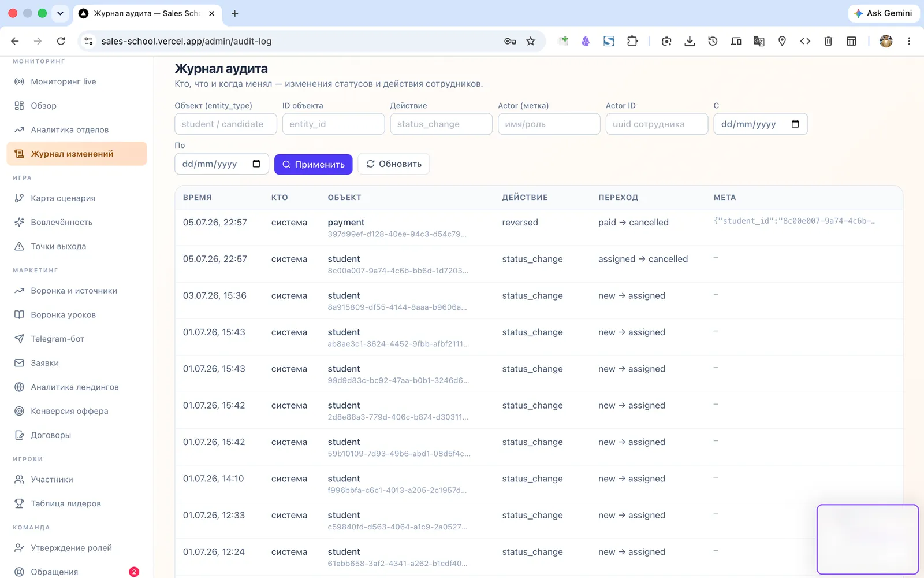The height and width of the screenshot is (578, 924).
Task: Open Мониторинг live sidebar item
Action: click(77, 81)
